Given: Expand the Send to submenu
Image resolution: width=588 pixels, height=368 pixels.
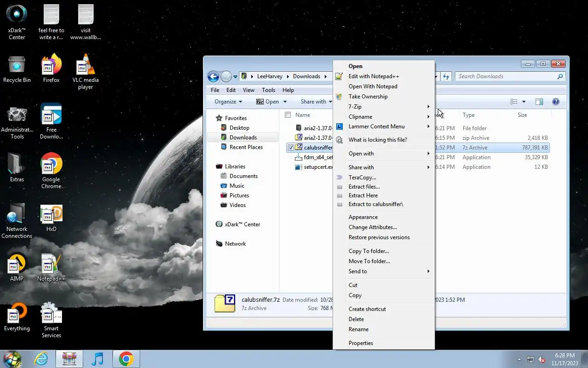Looking at the screenshot, I should (x=384, y=271).
